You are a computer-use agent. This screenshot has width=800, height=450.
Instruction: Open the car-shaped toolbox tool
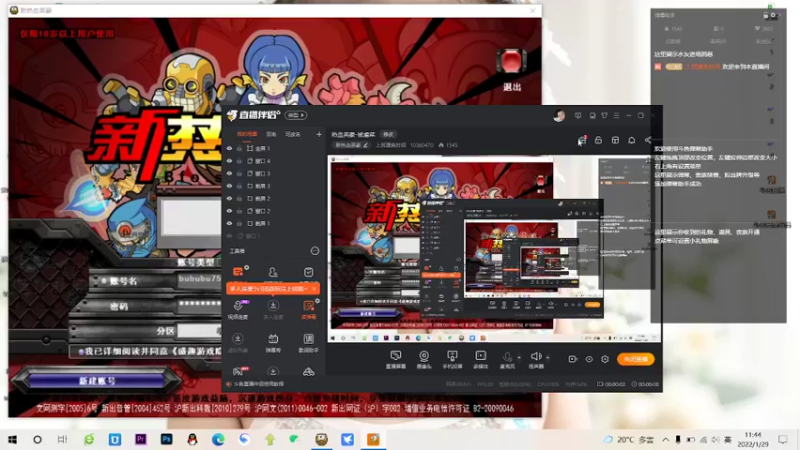[x=309, y=372]
